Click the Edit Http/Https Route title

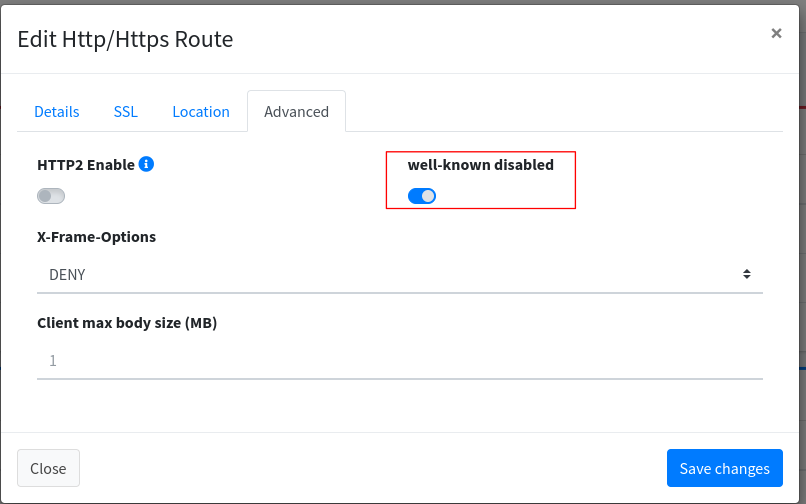[125, 40]
